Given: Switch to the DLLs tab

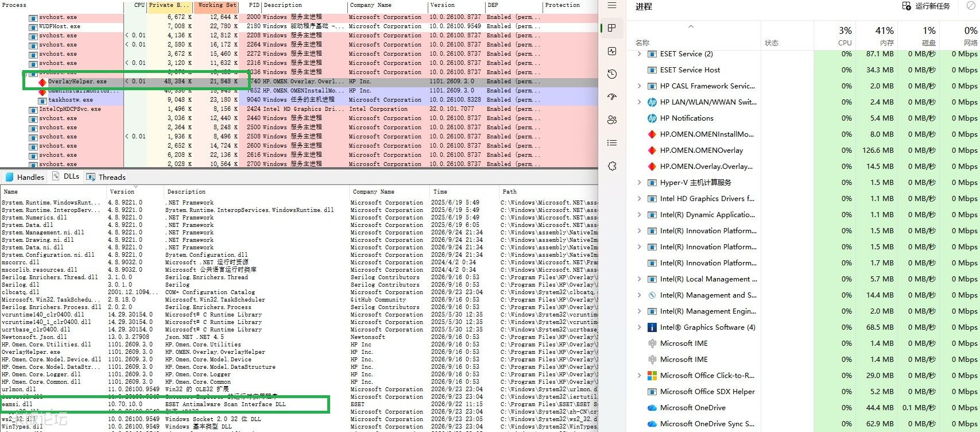Looking at the screenshot, I should click(x=66, y=177).
